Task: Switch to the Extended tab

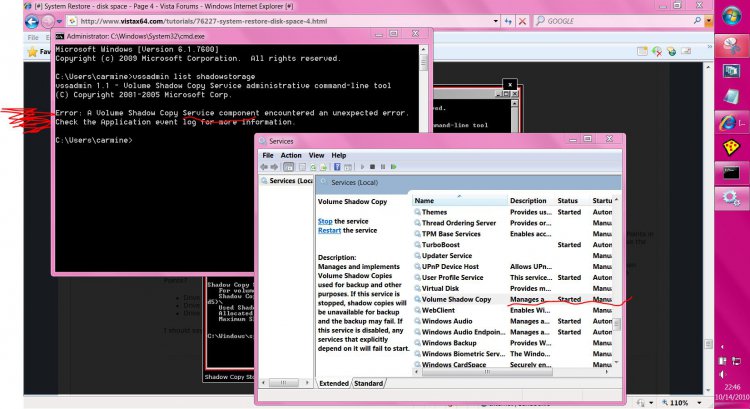Action: tap(334, 383)
